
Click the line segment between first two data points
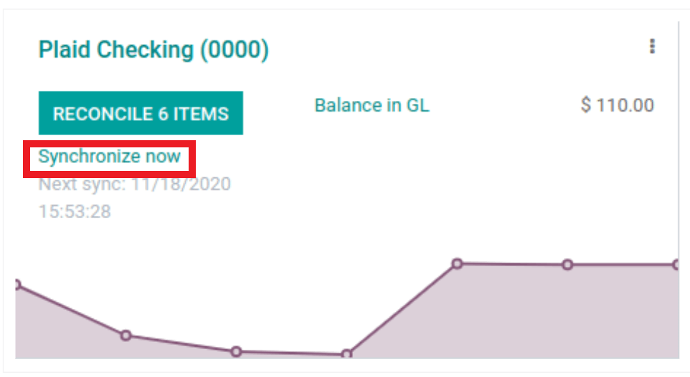point(71,310)
